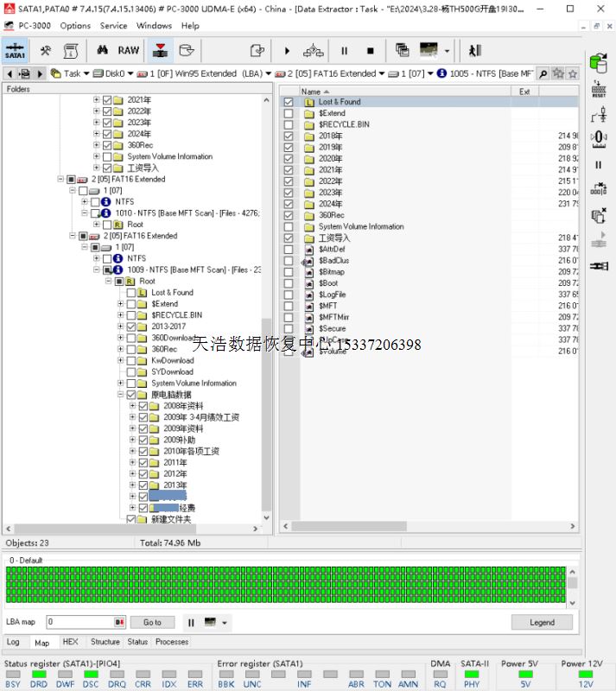Image resolution: width=616 pixels, height=691 pixels.
Task: Click the RAW recovery toolbar button
Action: (x=129, y=51)
